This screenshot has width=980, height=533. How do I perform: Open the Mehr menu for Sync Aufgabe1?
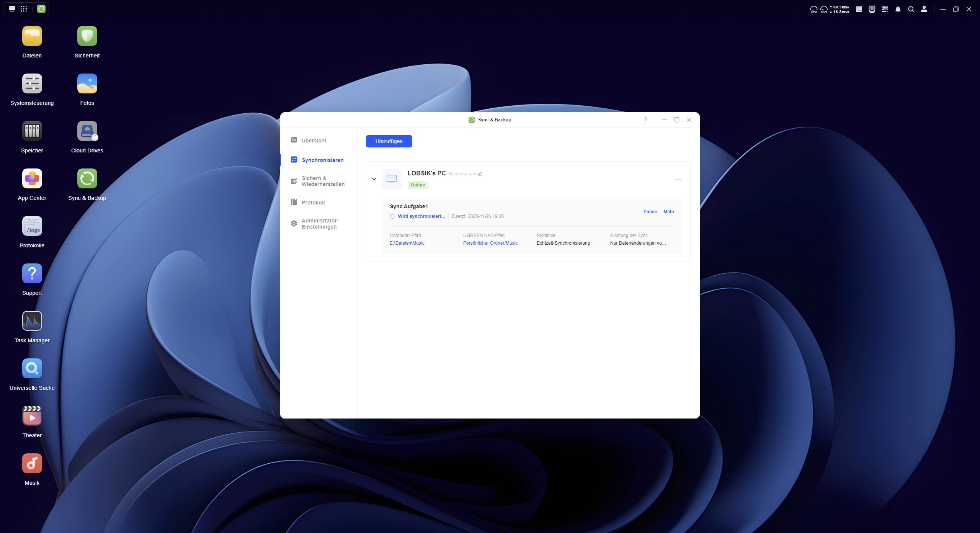668,212
